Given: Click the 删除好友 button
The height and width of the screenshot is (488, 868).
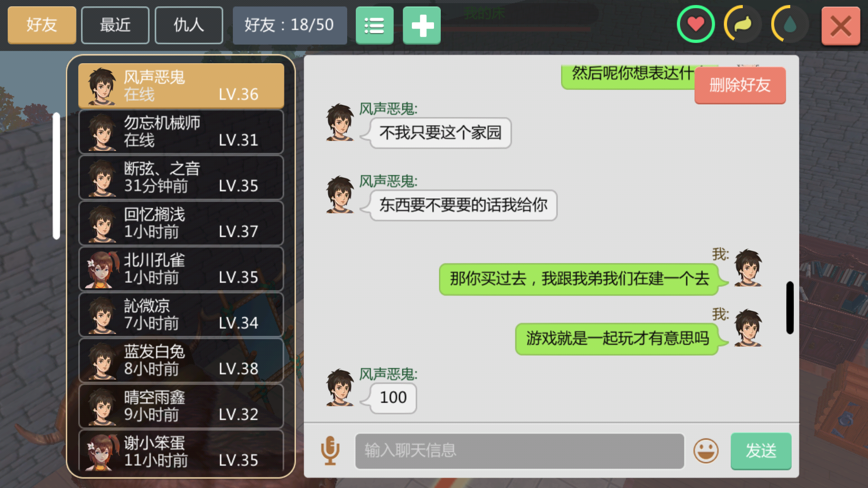Looking at the screenshot, I should [740, 85].
